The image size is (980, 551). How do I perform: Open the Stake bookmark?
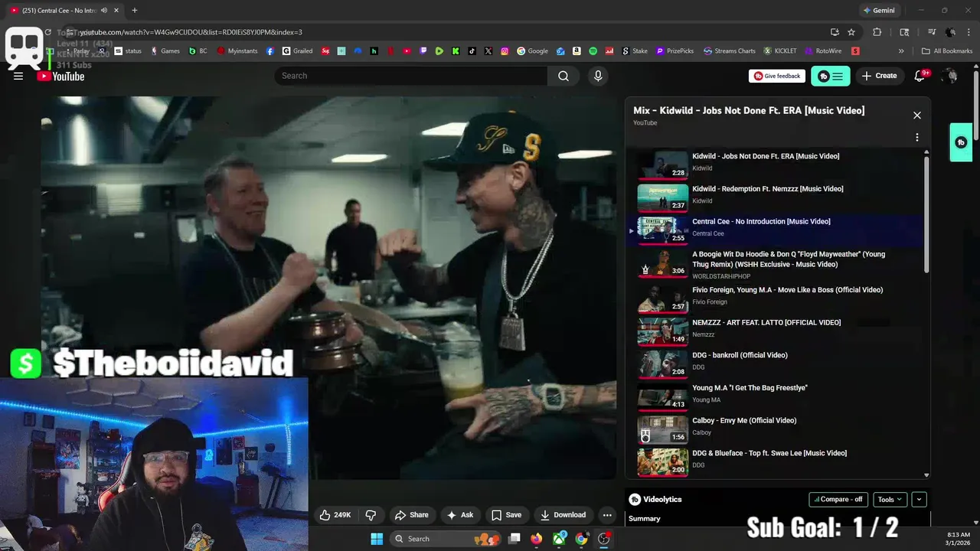tap(635, 51)
